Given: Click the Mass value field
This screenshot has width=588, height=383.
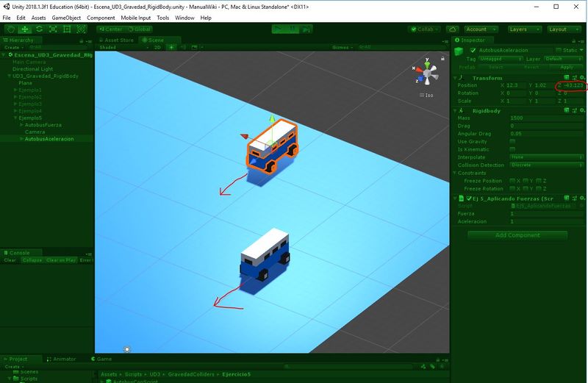Looking at the screenshot, I should click(x=547, y=118).
